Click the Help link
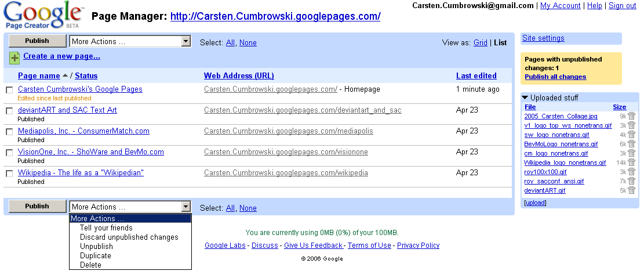 [x=595, y=6]
